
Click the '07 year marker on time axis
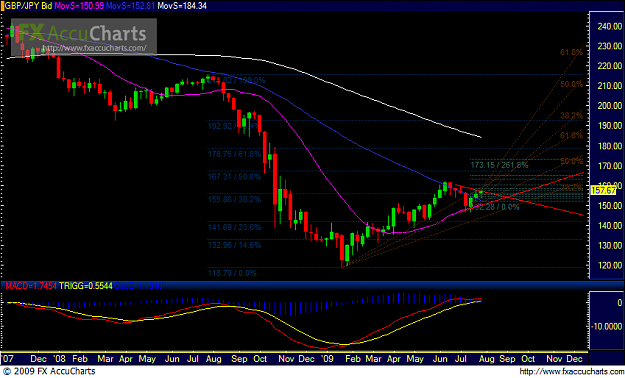(x=7, y=359)
